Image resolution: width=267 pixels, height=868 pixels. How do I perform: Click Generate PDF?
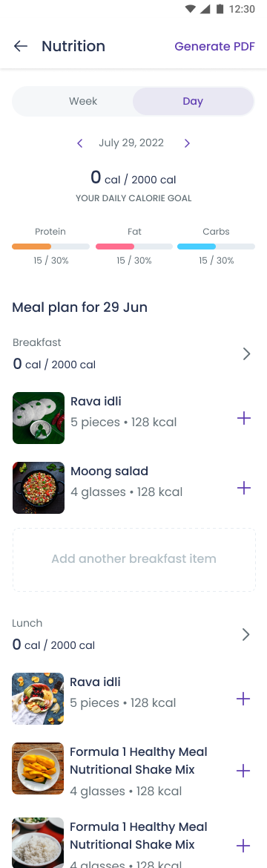214,46
